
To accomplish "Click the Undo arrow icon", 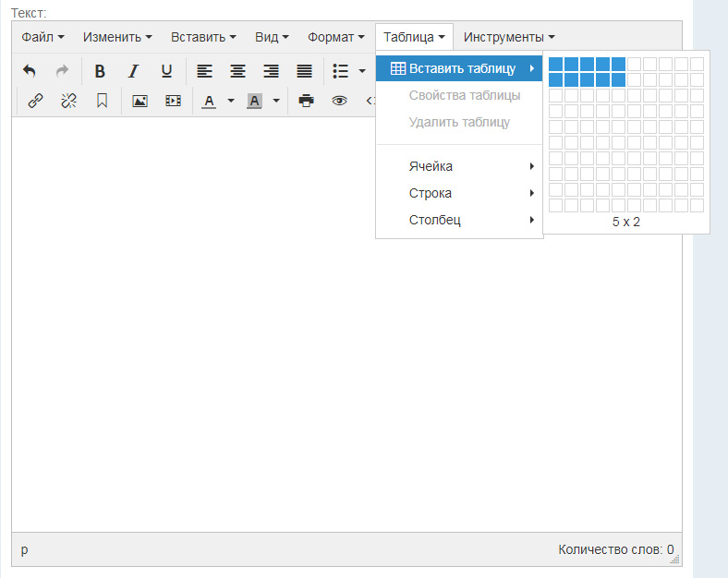I will point(30,71).
